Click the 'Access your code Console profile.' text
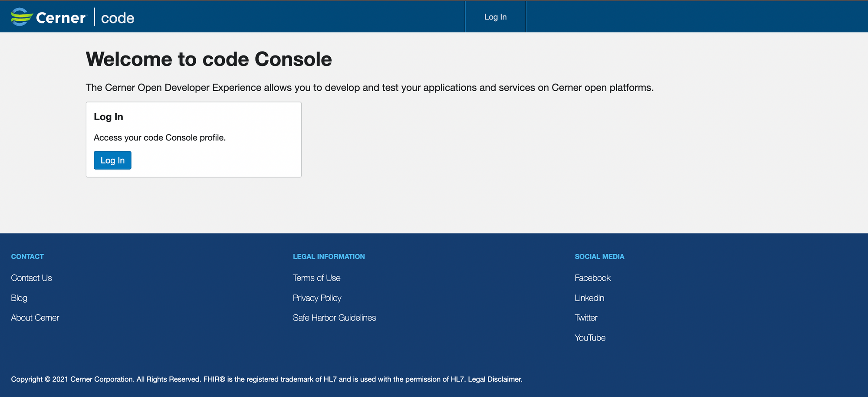868x397 pixels. (160, 138)
